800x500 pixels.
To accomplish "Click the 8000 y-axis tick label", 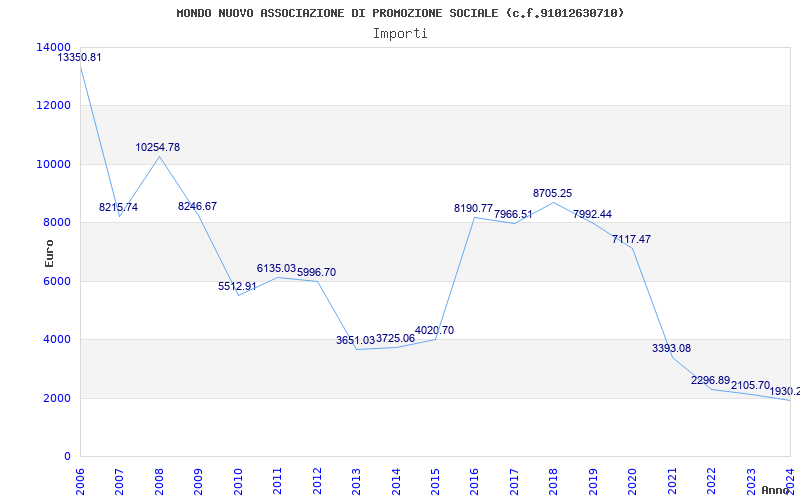I will click(56, 222).
